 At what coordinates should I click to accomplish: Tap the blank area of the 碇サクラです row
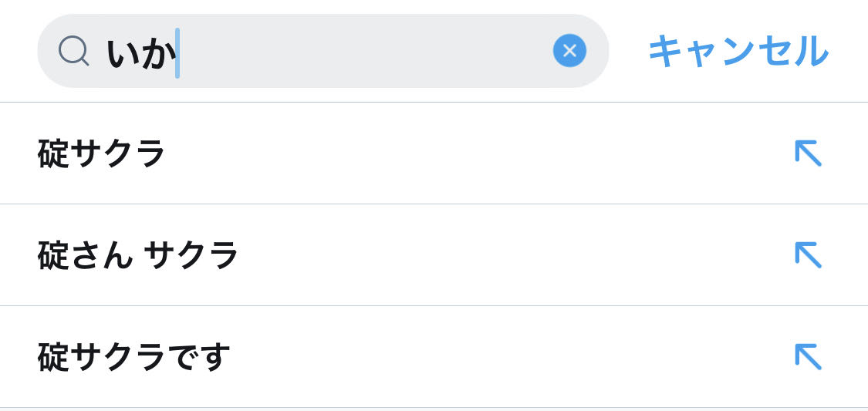[502, 357]
